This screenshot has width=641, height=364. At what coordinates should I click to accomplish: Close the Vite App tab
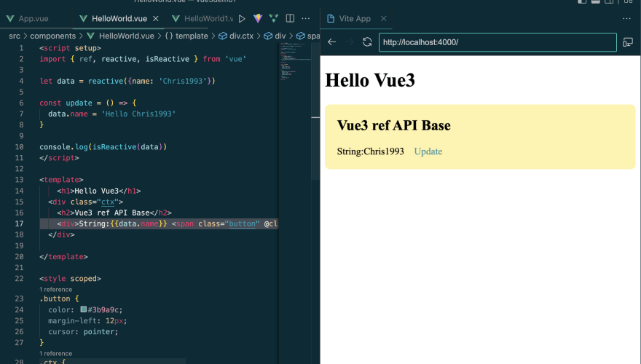[383, 18]
